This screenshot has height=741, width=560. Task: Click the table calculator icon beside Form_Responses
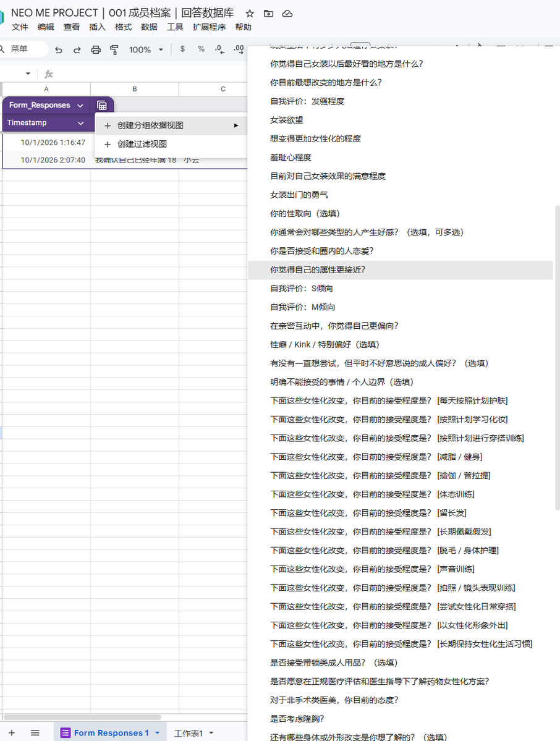(x=101, y=106)
